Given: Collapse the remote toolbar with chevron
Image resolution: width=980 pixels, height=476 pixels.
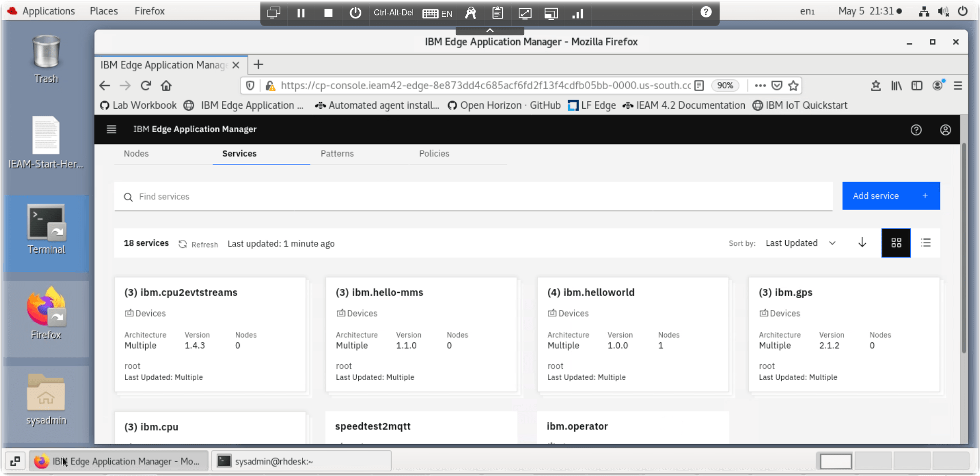Looking at the screenshot, I should click(490, 30).
